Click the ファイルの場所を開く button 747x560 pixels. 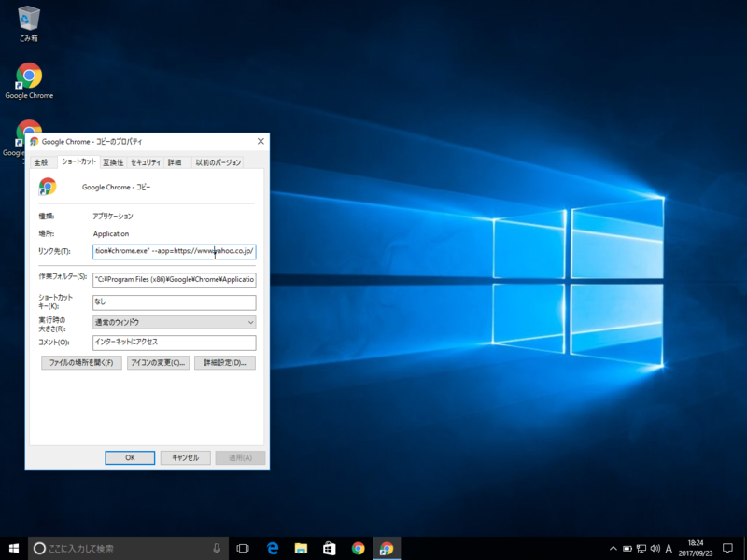click(x=81, y=363)
